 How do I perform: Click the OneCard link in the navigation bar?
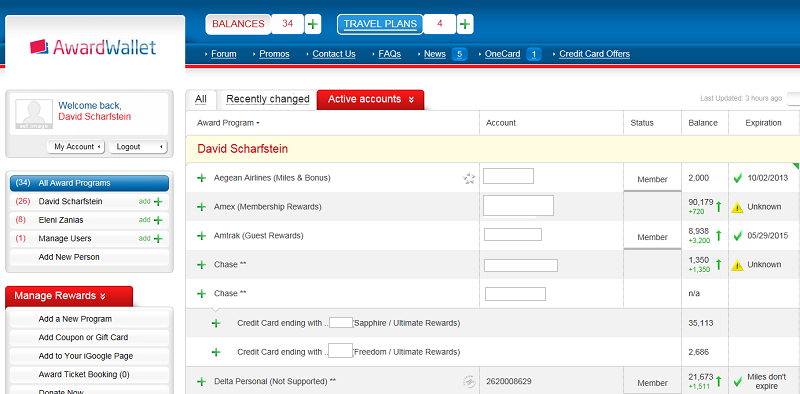click(503, 54)
